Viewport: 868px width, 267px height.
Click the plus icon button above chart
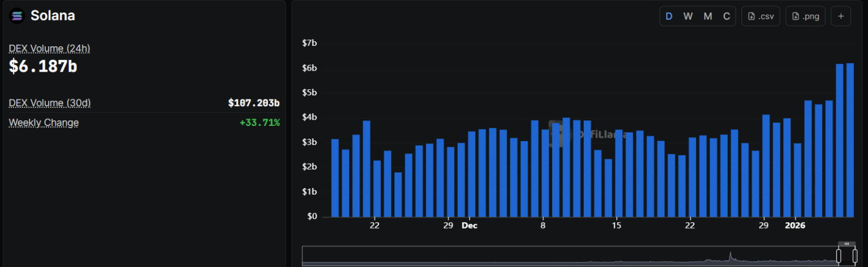(x=840, y=16)
